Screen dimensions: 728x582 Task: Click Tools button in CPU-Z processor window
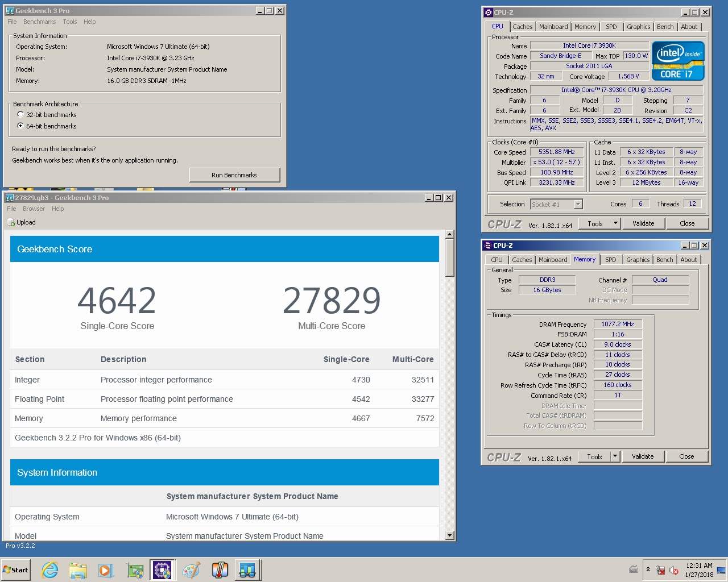(595, 223)
